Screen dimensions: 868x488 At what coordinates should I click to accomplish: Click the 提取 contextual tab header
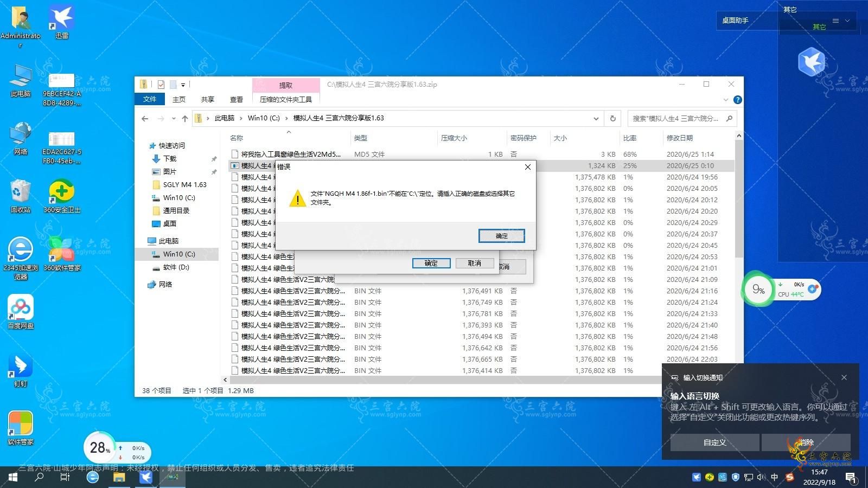(286, 85)
